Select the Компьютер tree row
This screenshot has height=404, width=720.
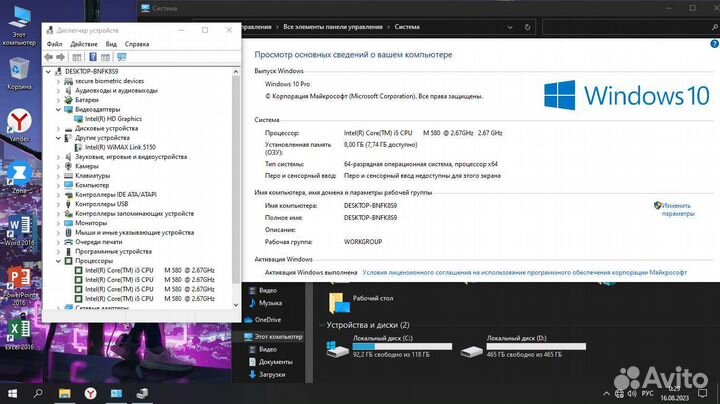92,185
